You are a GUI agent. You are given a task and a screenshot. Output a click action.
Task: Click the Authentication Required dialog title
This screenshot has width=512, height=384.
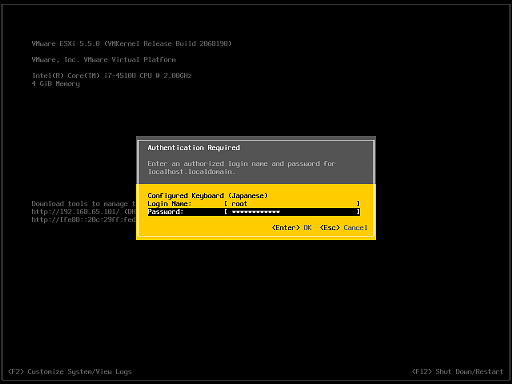tap(194, 148)
